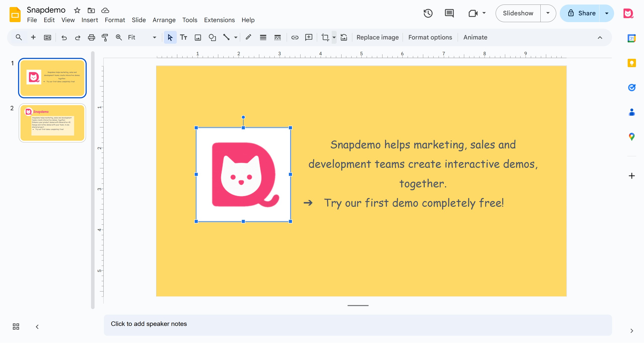Image resolution: width=644 pixels, height=343 pixels.
Task: Star the Snapdemo presentation
Action: (77, 10)
